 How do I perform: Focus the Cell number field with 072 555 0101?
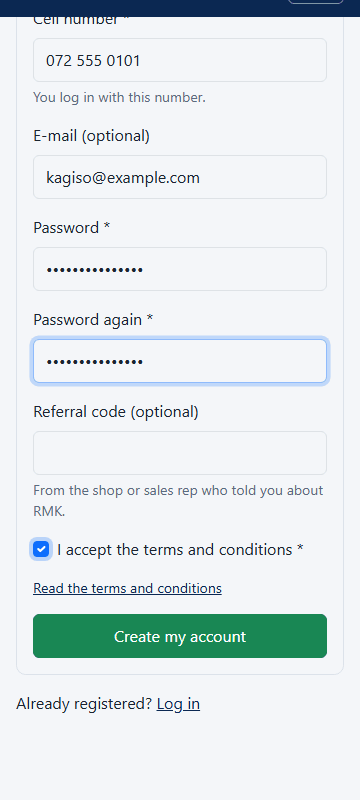(x=180, y=60)
